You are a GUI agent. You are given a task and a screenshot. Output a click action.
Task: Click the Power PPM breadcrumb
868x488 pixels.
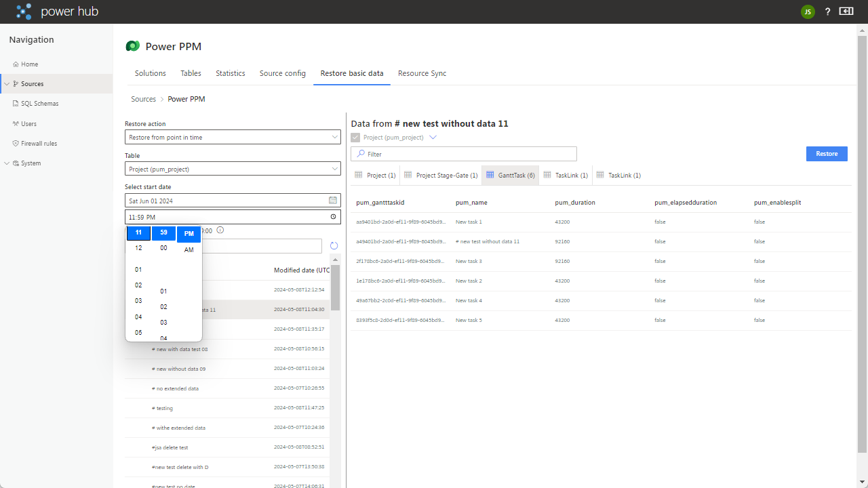pos(186,99)
